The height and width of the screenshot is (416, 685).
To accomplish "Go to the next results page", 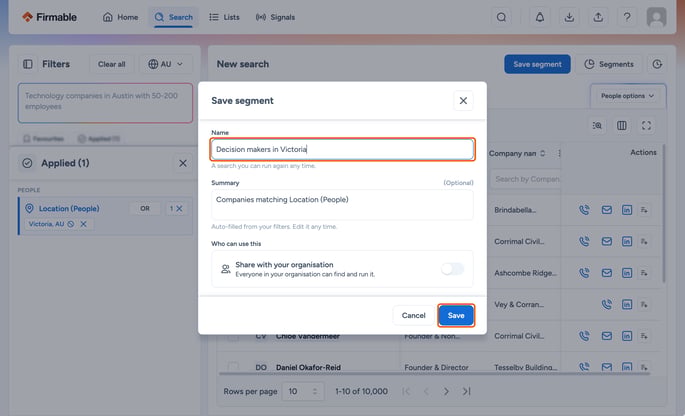I will 446,392.
